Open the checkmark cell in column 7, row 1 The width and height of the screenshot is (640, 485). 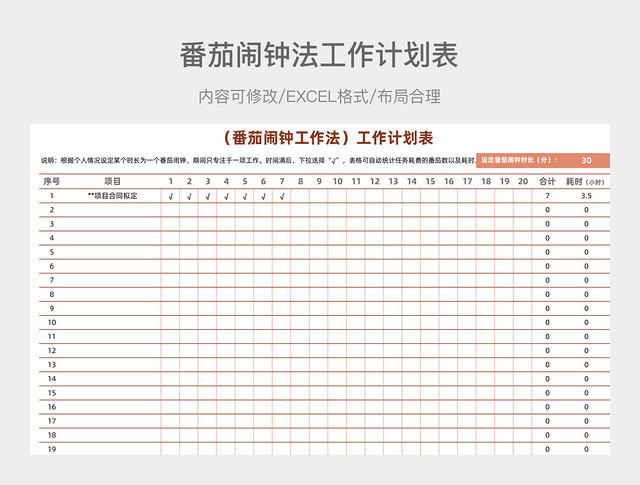coord(282,196)
